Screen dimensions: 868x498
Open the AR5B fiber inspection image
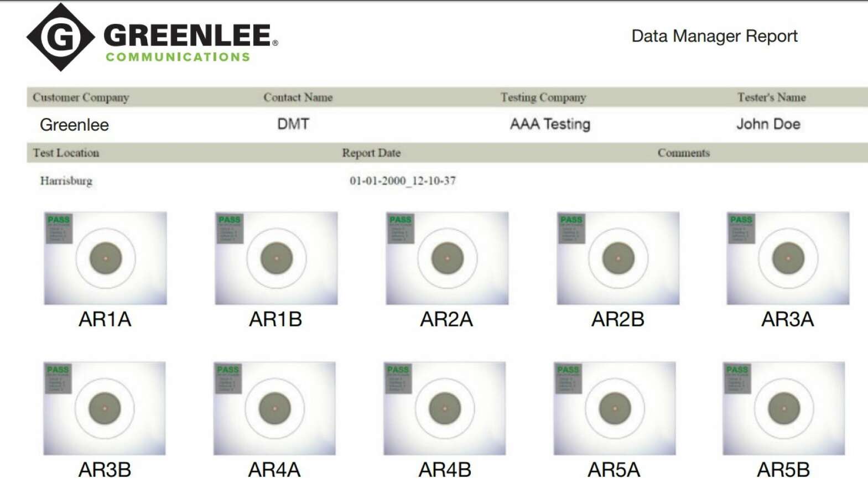coord(784,408)
